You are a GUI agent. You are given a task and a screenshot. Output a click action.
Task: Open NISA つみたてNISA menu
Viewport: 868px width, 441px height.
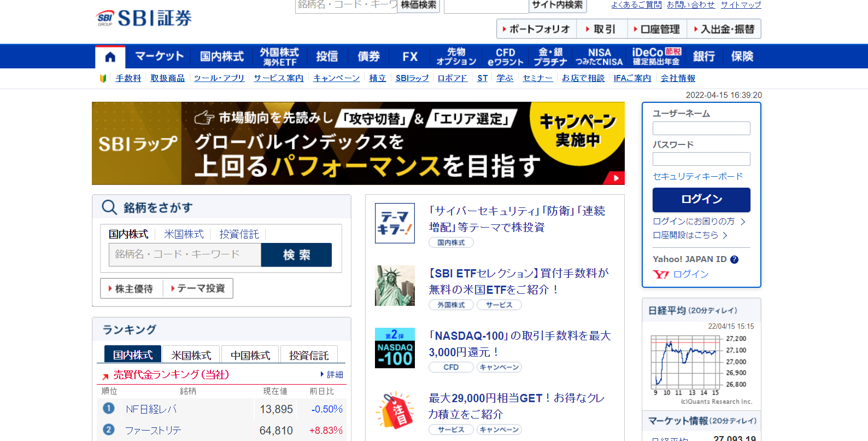coord(600,56)
